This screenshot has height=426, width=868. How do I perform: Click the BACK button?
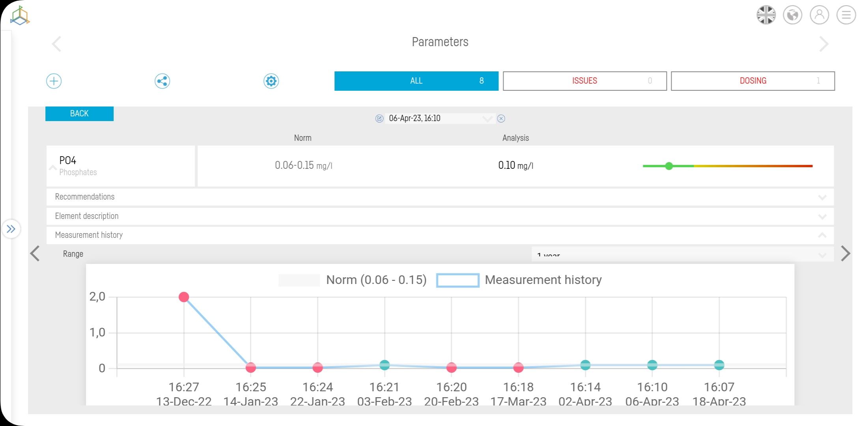(79, 114)
